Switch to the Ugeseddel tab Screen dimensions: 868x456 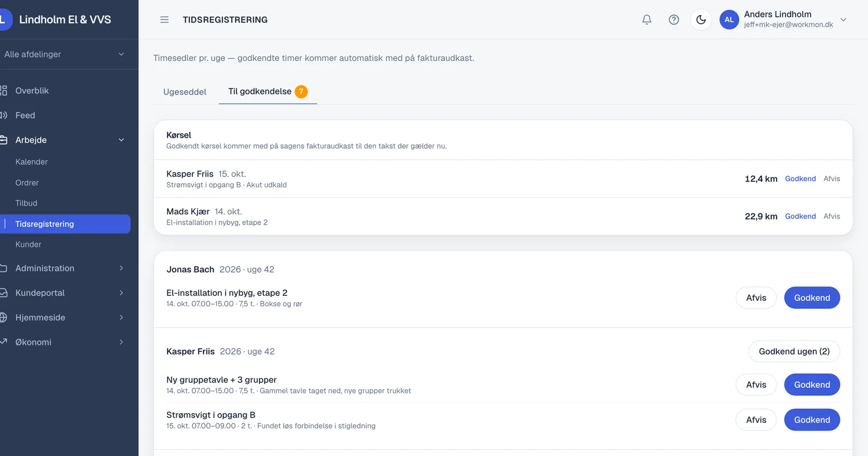185,92
